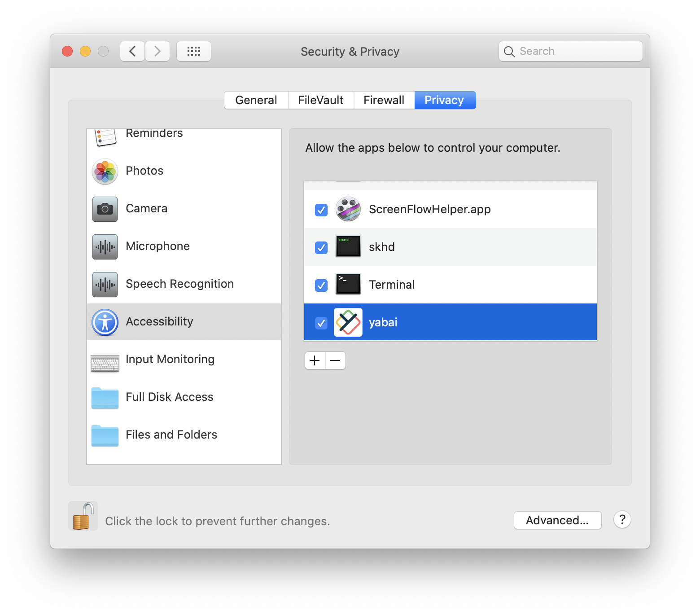Click the Files and Folders folder icon
Viewport: 700px width, 615px height.
105,435
